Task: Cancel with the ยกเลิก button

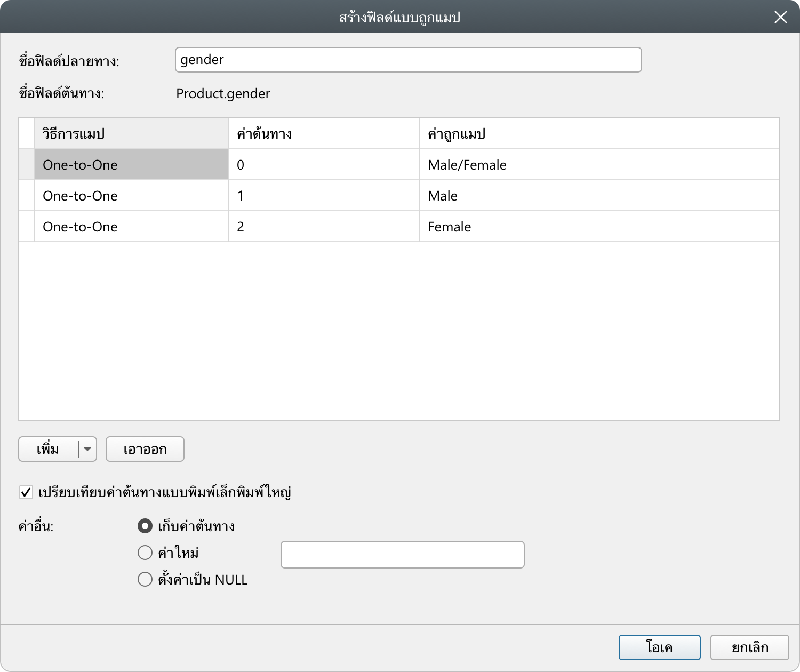Action: click(x=749, y=647)
